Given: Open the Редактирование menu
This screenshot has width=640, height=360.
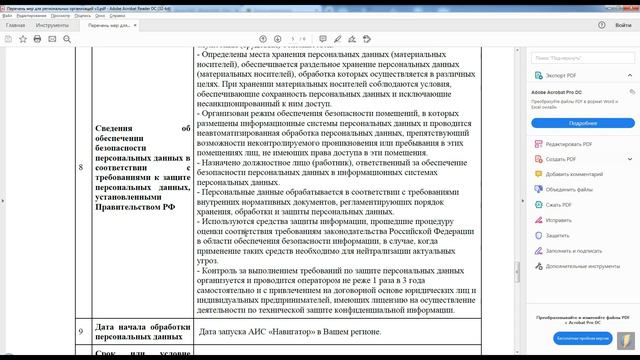Looking at the screenshot, I should 31,16.
